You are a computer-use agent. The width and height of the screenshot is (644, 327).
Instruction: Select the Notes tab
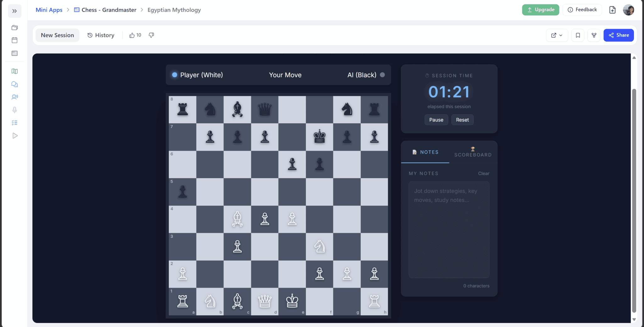pos(425,152)
